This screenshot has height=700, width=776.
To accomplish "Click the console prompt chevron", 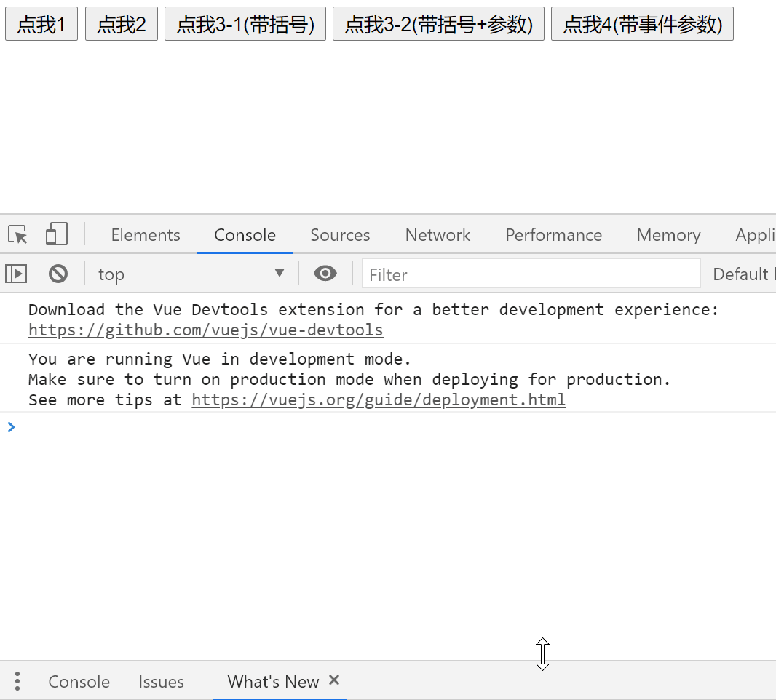I will click(11, 427).
